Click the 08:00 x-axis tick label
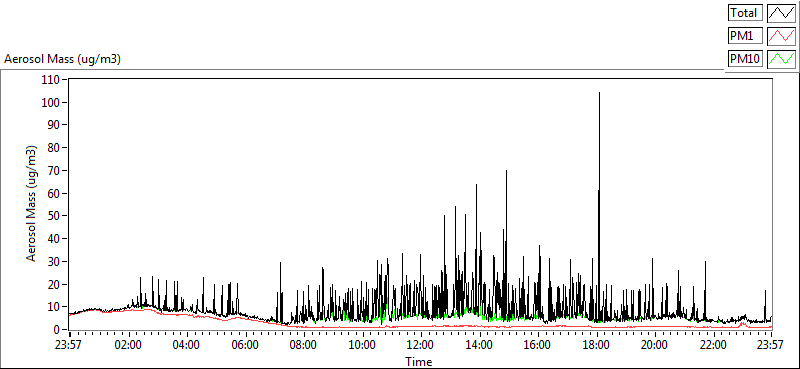 click(x=304, y=345)
